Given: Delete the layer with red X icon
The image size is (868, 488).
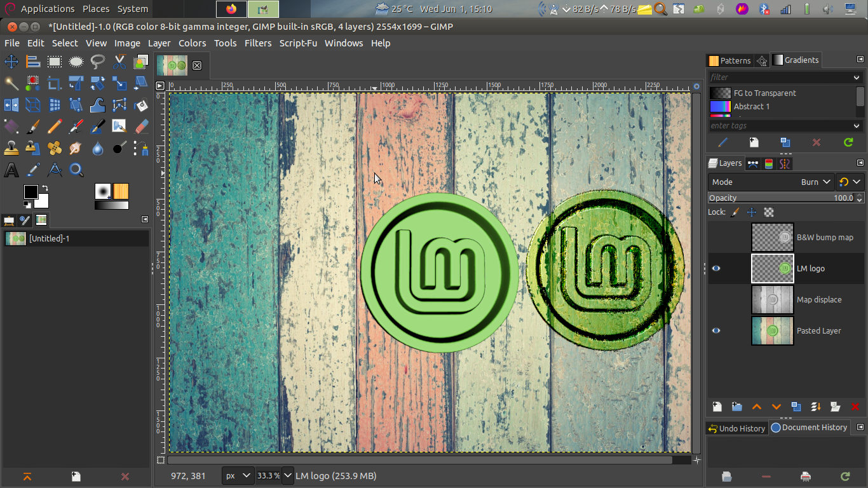Looking at the screenshot, I should click(855, 407).
